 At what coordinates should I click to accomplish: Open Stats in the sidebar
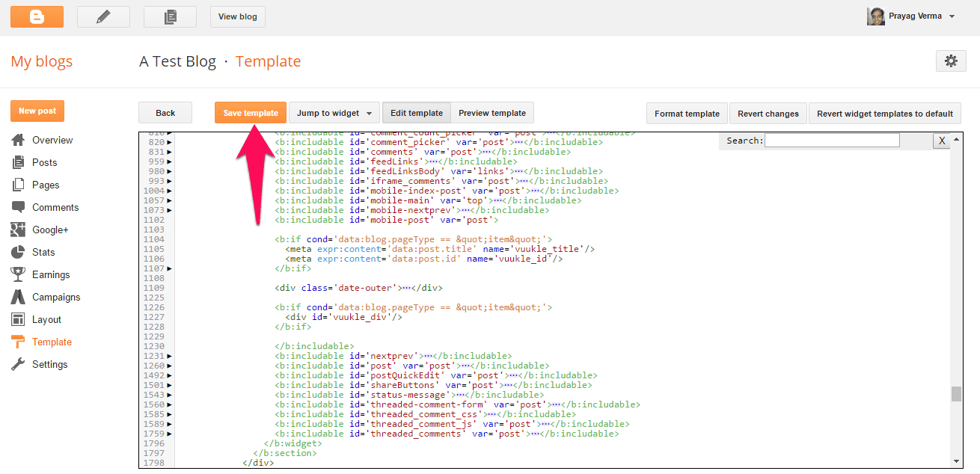43,252
